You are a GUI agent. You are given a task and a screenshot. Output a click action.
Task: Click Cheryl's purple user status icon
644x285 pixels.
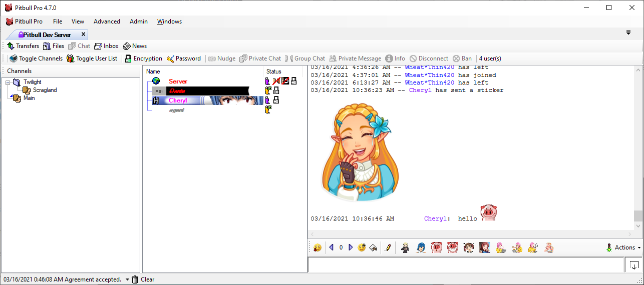[267, 100]
